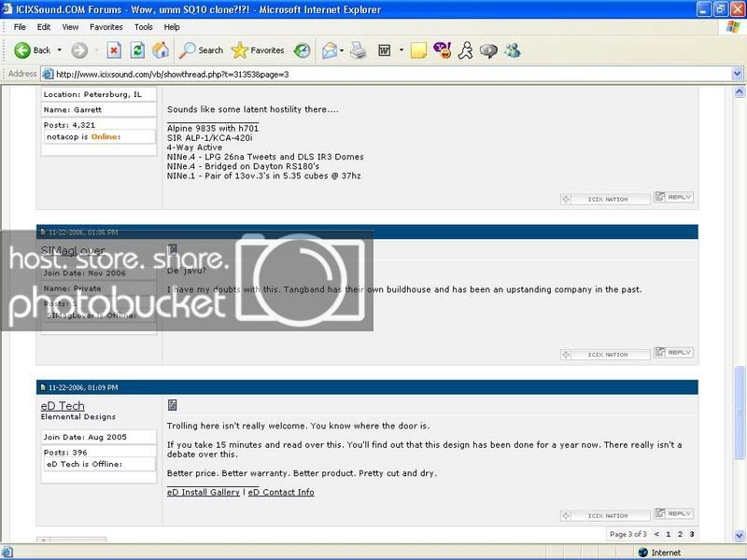
Task: Click the vertical scrollbar down arrow
Action: (739, 536)
